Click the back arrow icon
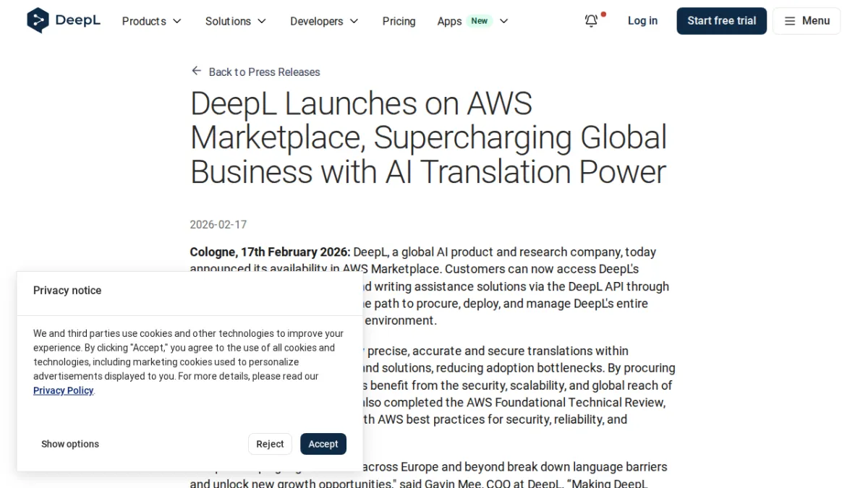 click(196, 71)
